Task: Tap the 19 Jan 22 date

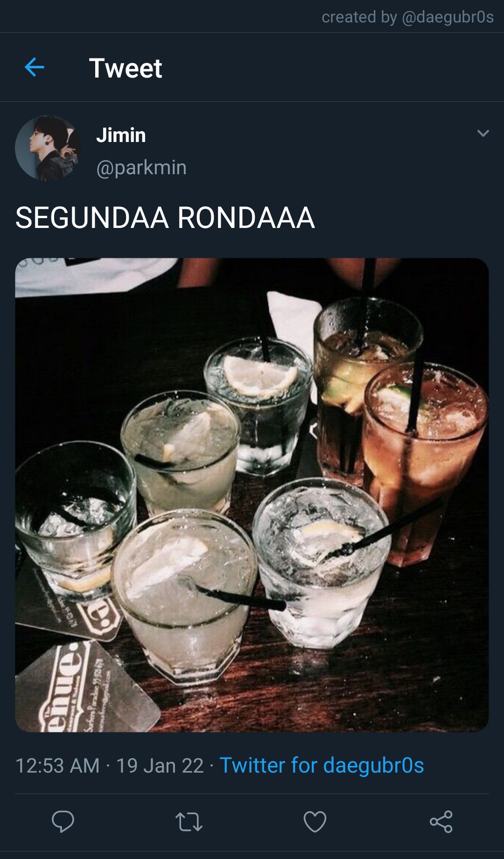Action: (160, 766)
